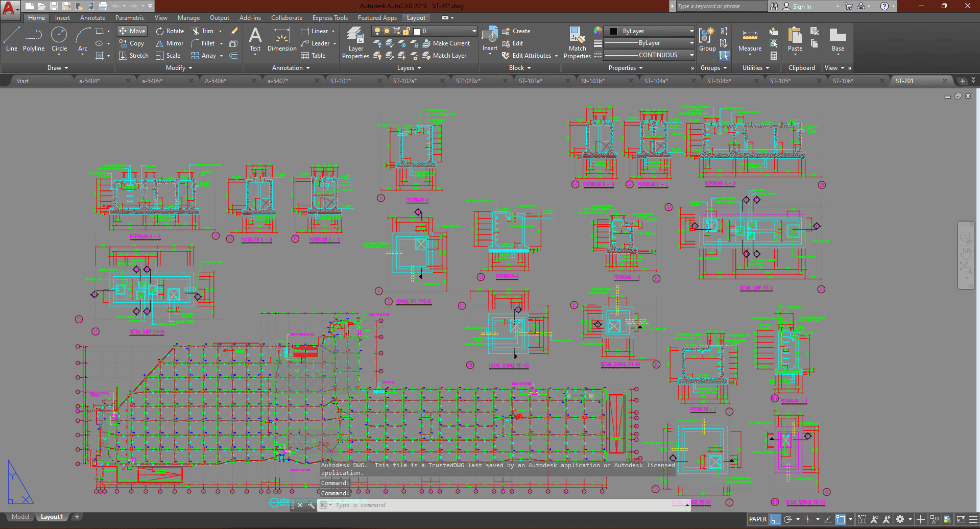Toggle ortho mode in status bar
The height and width of the screenshot is (529, 980).
[x=776, y=519]
